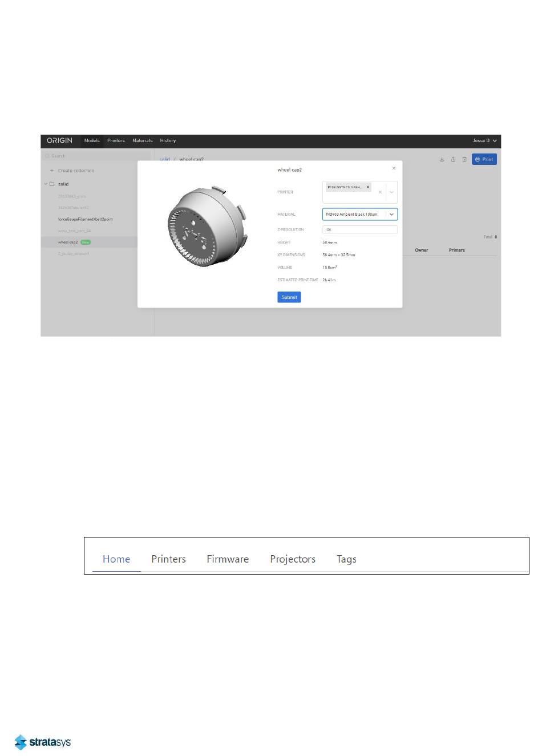Screen dimensions: 542x756
Task: Click the Submit button in the dialog
Action: point(289,297)
